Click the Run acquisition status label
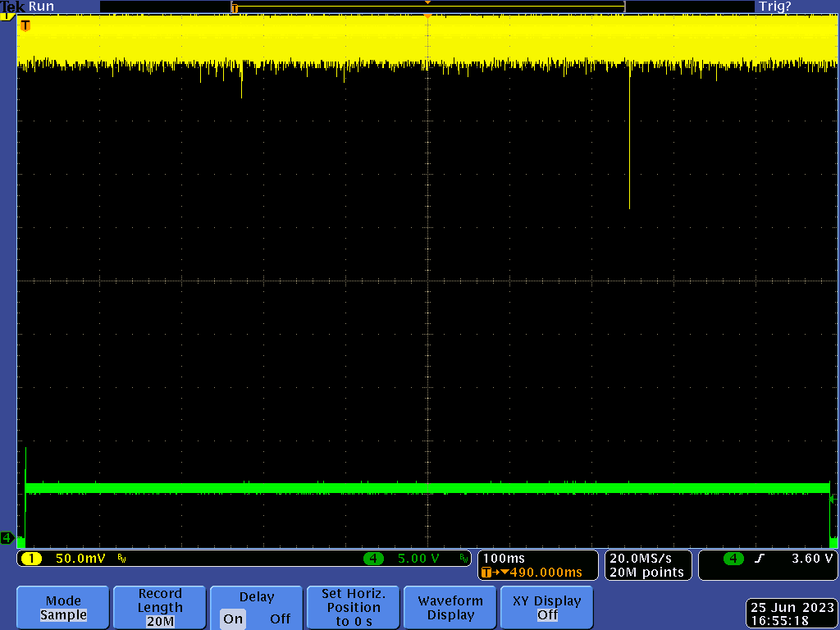The image size is (840, 630). tap(41, 6)
